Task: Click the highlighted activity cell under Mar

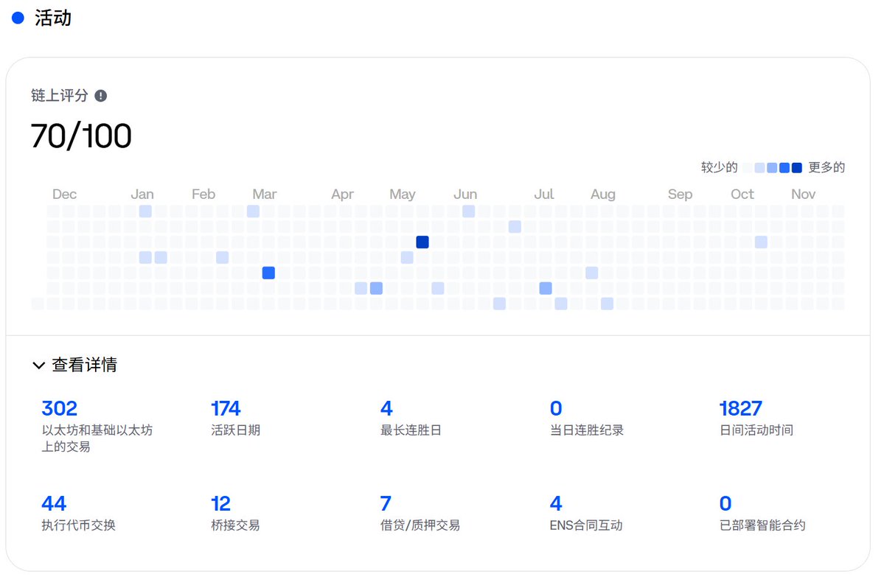Action: pyautogui.click(x=268, y=273)
